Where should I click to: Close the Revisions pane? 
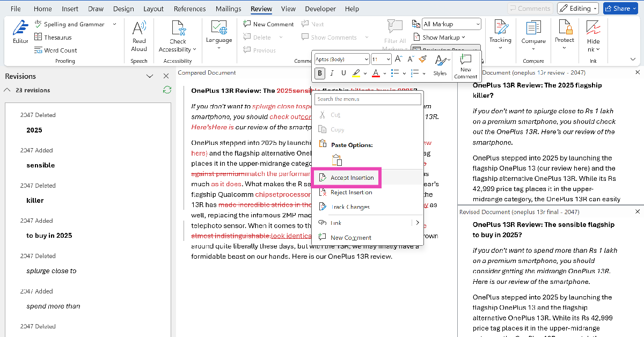(166, 76)
